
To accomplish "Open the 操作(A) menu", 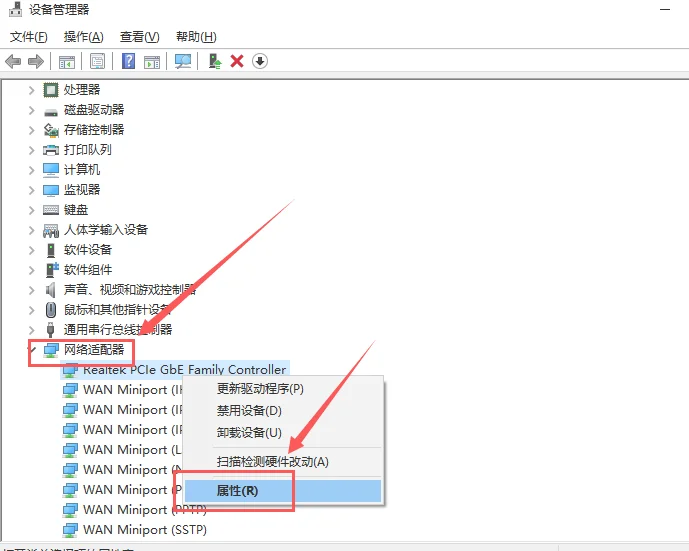I will (x=83, y=37).
